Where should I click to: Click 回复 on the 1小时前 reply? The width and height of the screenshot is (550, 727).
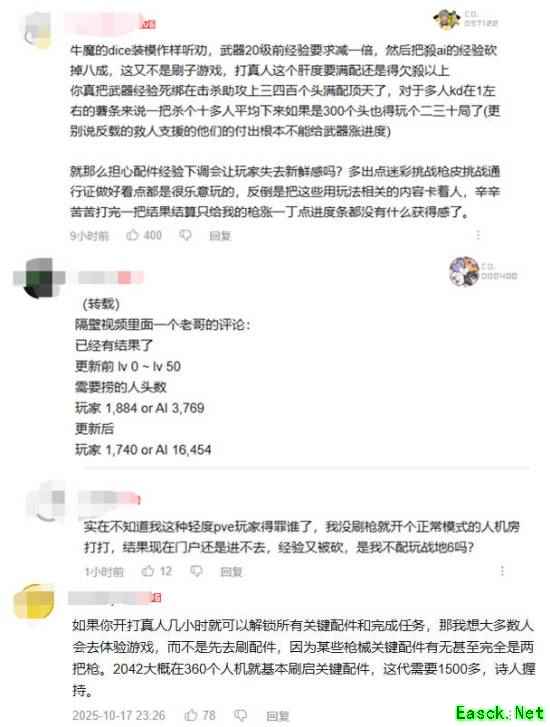tap(231, 571)
